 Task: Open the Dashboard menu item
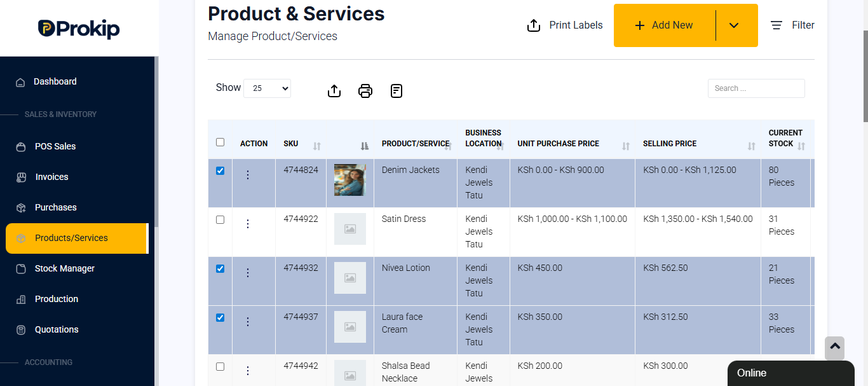(55, 81)
